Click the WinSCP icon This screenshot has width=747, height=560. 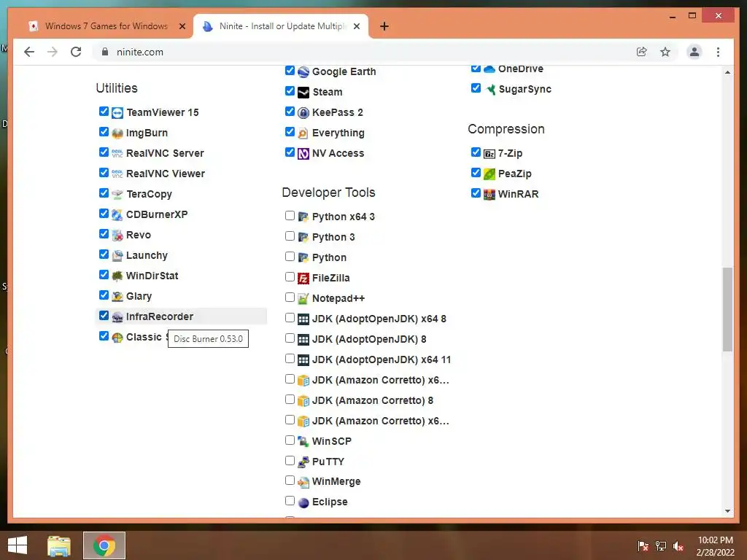pyautogui.click(x=303, y=441)
